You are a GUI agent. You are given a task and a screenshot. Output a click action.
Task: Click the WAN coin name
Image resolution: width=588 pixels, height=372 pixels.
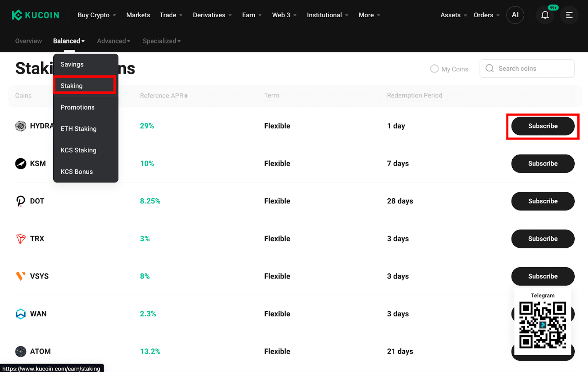click(38, 314)
